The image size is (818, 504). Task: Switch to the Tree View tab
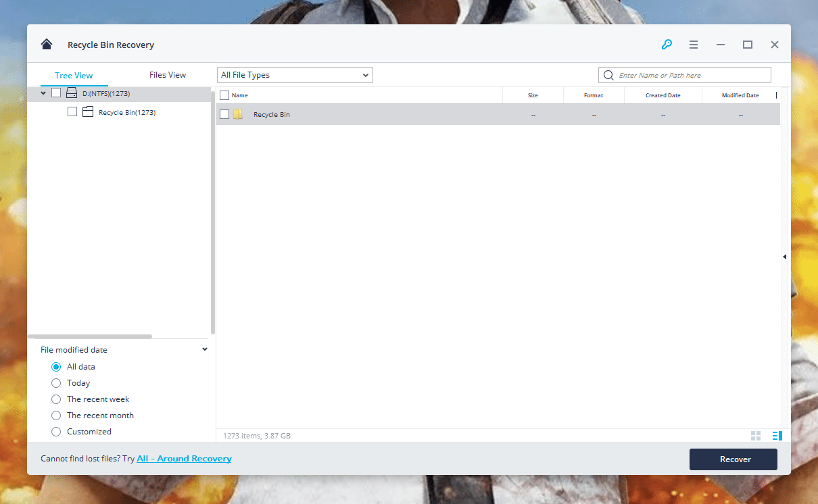(74, 76)
